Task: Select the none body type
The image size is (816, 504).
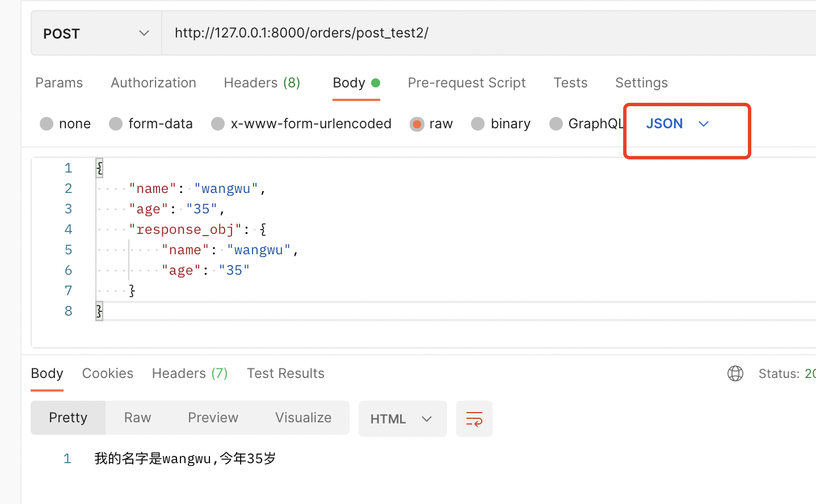Action: [x=47, y=123]
